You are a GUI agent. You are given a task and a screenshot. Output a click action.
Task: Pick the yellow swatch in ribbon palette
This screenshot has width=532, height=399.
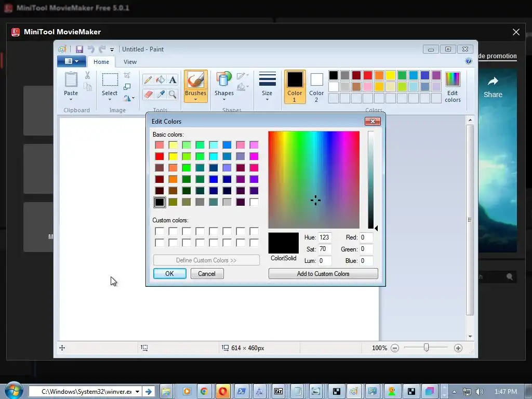pos(391,75)
